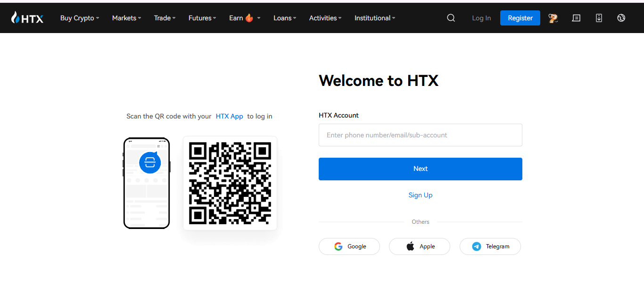Open the language globe icon
The height and width of the screenshot is (305, 644).
621,17
